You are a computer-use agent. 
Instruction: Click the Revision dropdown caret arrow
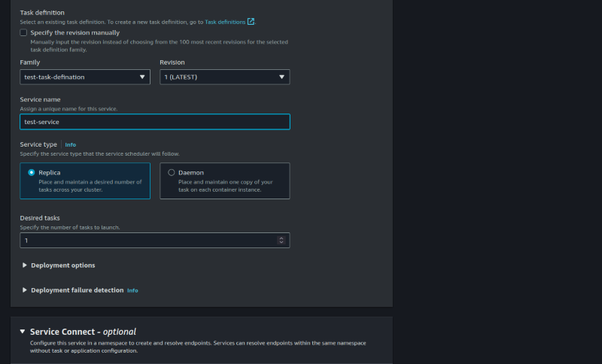pyautogui.click(x=282, y=77)
